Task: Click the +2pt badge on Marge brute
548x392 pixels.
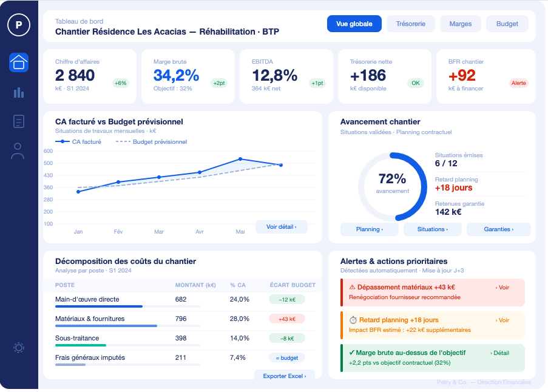Action: tap(219, 83)
